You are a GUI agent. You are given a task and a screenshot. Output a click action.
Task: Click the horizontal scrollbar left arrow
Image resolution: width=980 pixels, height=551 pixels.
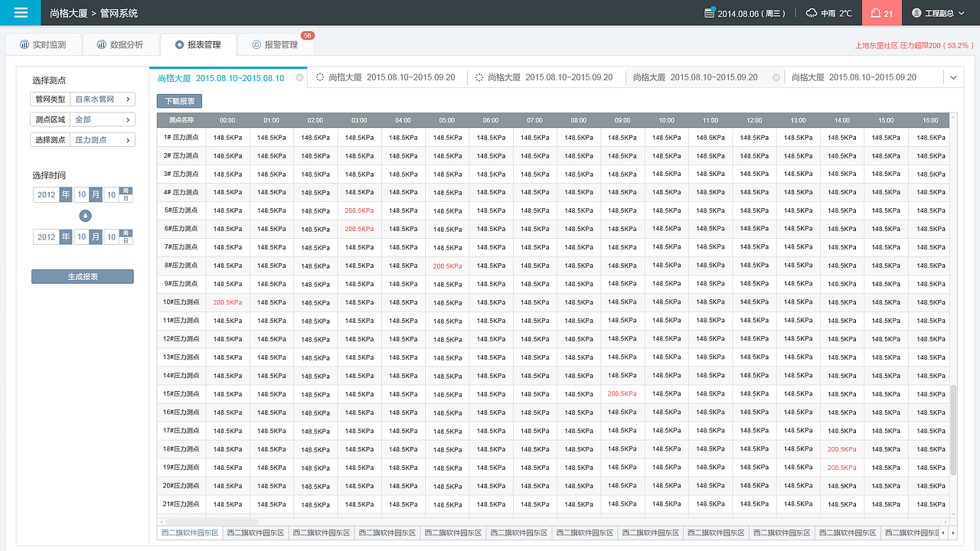161,522
